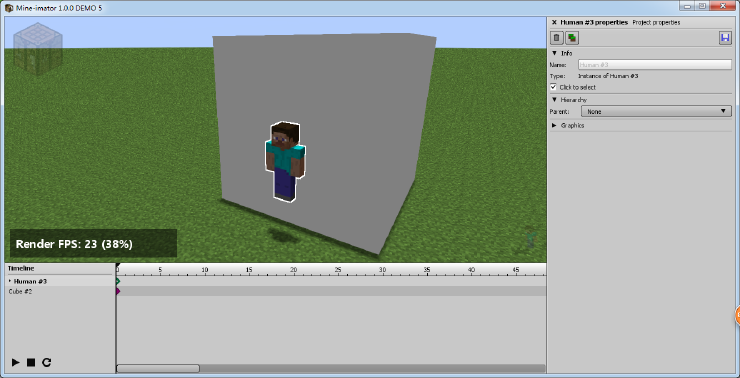Click the translucent block logo in viewport
The width and height of the screenshot is (740, 378).
coord(38,50)
